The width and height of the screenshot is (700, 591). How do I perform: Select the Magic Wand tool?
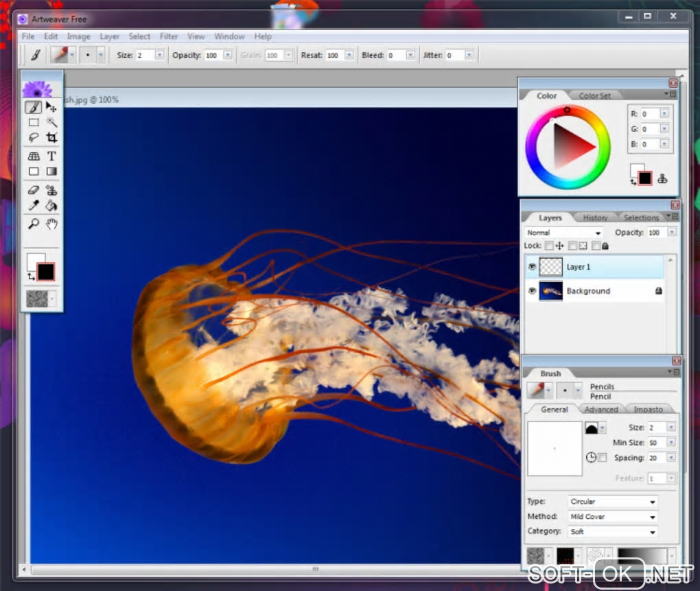[x=51, y=122]
